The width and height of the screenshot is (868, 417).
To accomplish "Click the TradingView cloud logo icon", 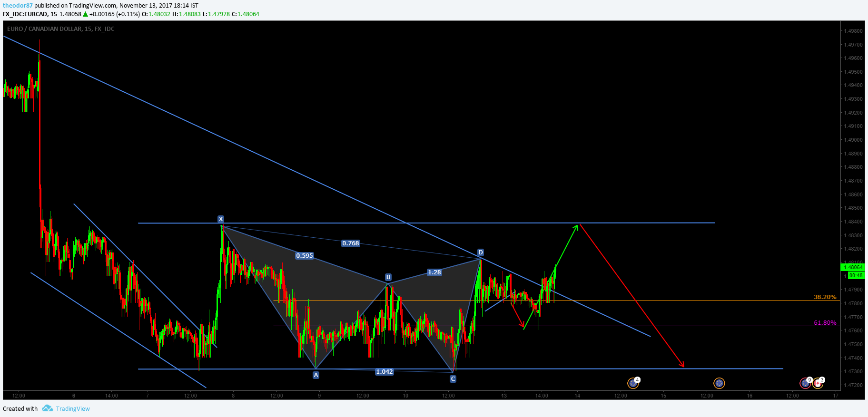I will (47, 408).
